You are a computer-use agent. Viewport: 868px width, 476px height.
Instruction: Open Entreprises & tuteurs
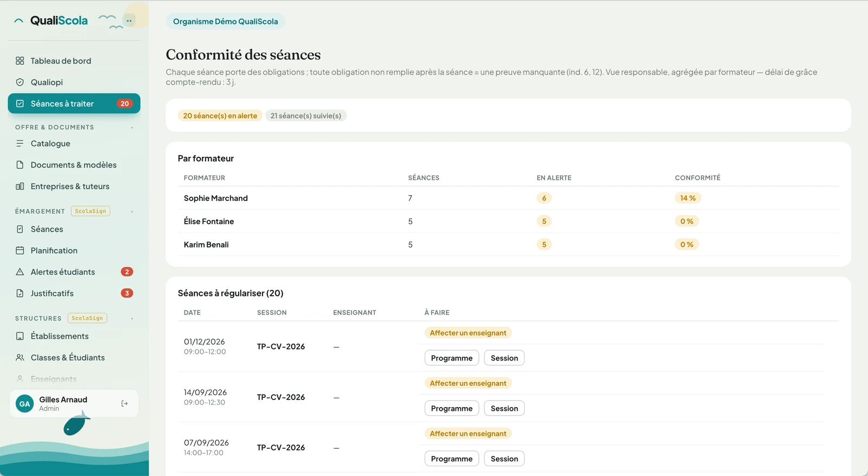tap(74, 186)
